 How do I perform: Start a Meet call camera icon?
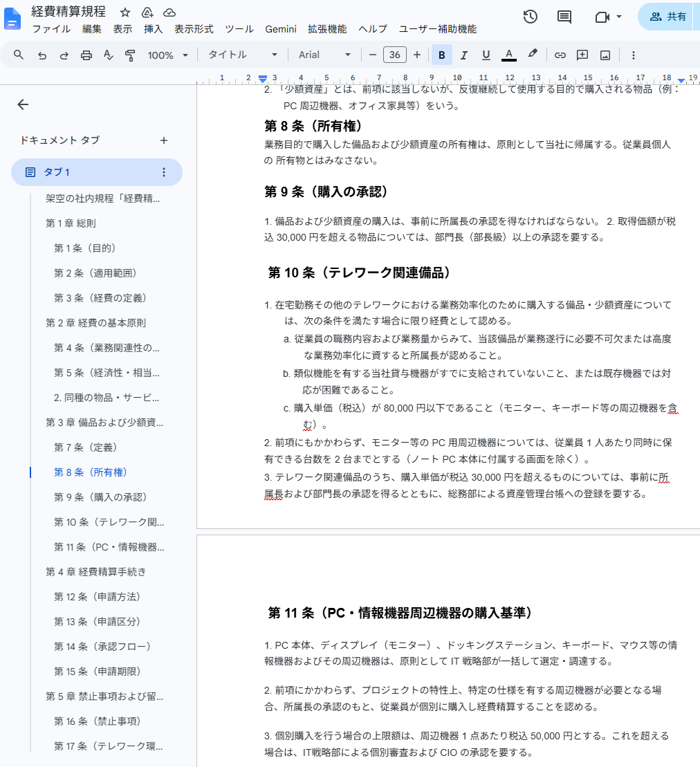pyautogui.click(x=602, y=17)
